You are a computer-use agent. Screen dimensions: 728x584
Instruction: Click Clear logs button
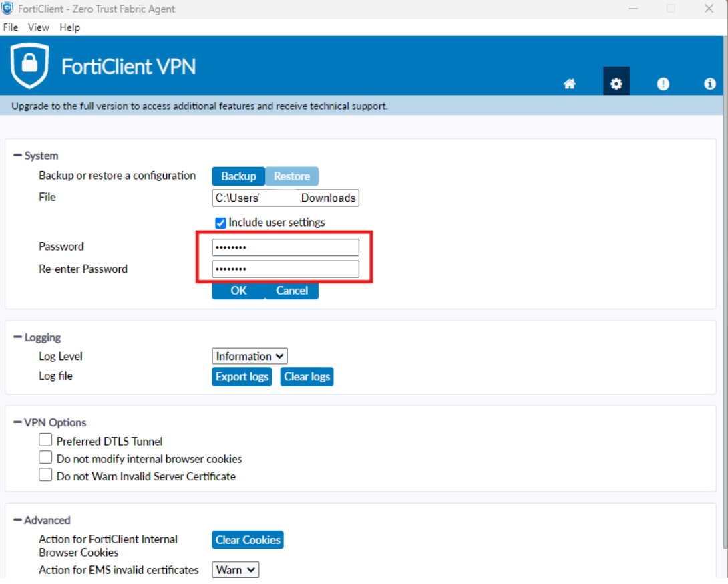tap(307, 376)
